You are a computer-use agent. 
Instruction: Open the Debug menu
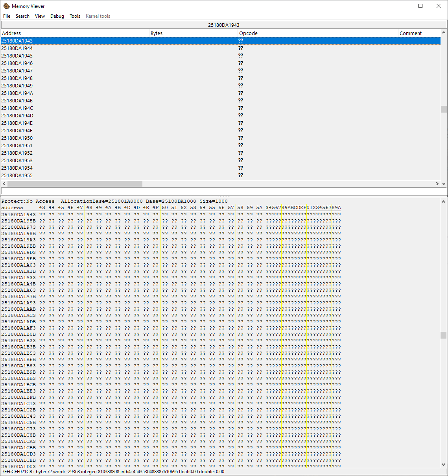click(57, 16)
